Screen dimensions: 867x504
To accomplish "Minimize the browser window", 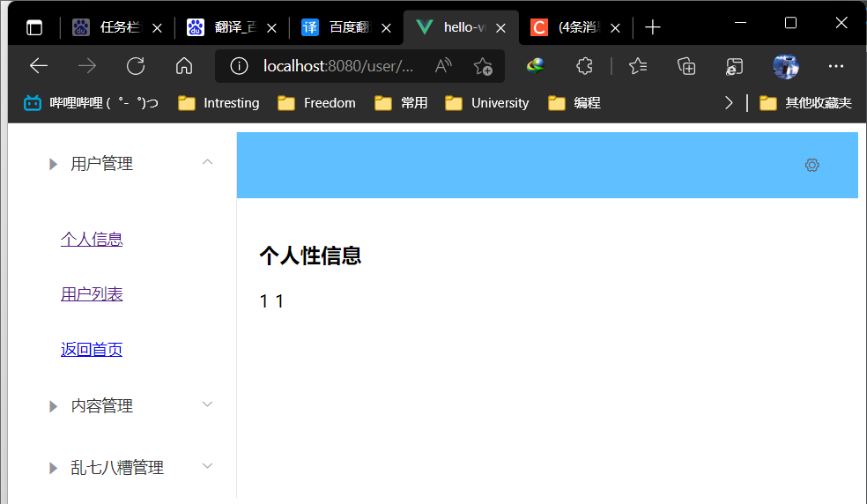I will pyautogui.click(x=740, y=23).
